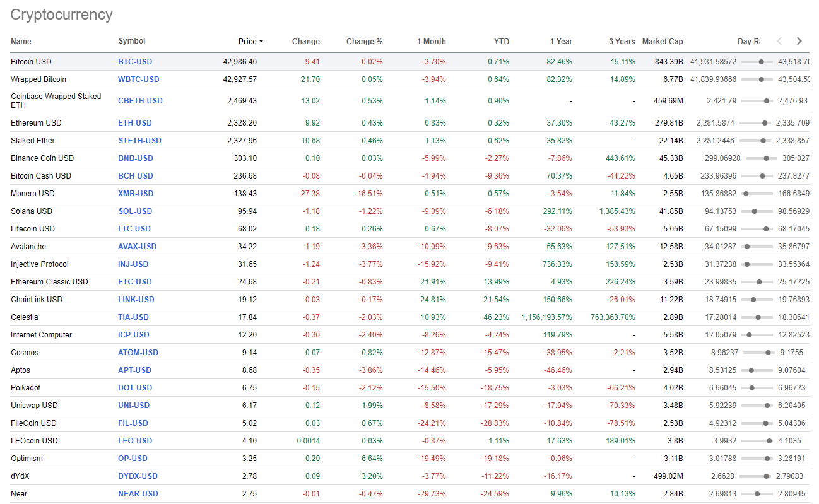819x504 pixels.
Task: Open the APT-USD symbol link
Action: click(135, 370)
